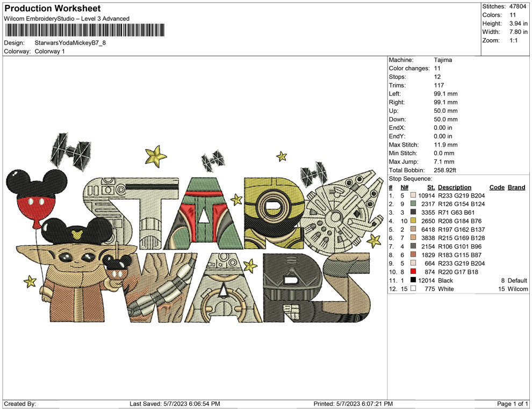The height and width of the screenshot is (409, 532).
Task: Click the Colors value '11' in header
Action: (x=513, y=15)
